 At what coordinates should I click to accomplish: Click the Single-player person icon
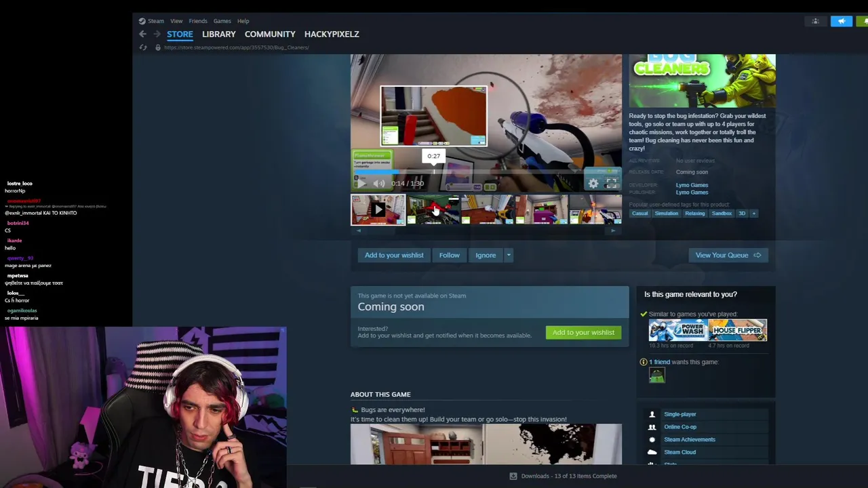point(652,414)
